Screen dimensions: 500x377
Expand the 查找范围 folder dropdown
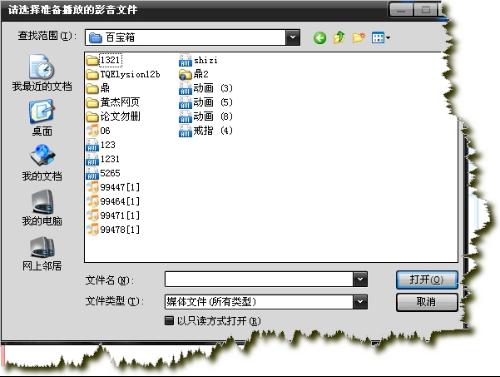[x=292, y=37]
